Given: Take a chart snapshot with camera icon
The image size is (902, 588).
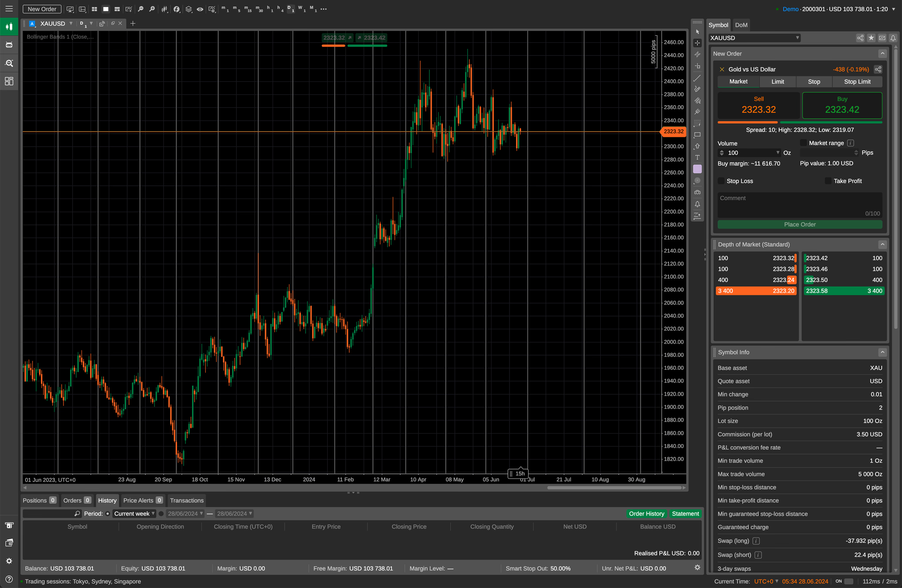Looking at the screenshot, I should (x=698, y=192).
